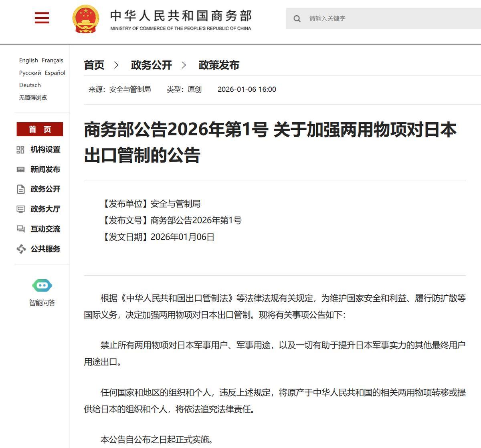Open the 智能问答 smart Q&A robot icon
Screen dimensions: 481x448
click(41, 285)
